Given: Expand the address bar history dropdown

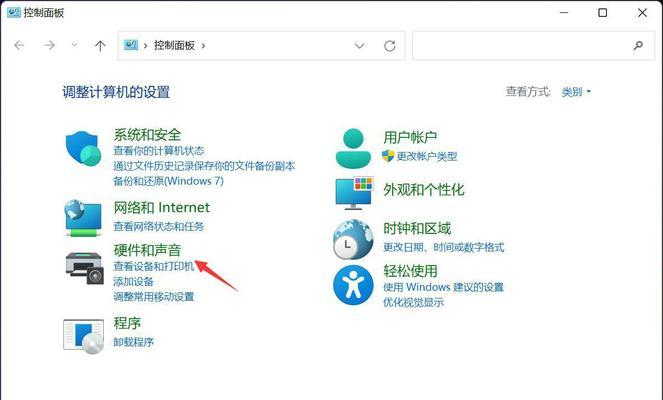Looking at the screenshot, I should click(359, 45).
